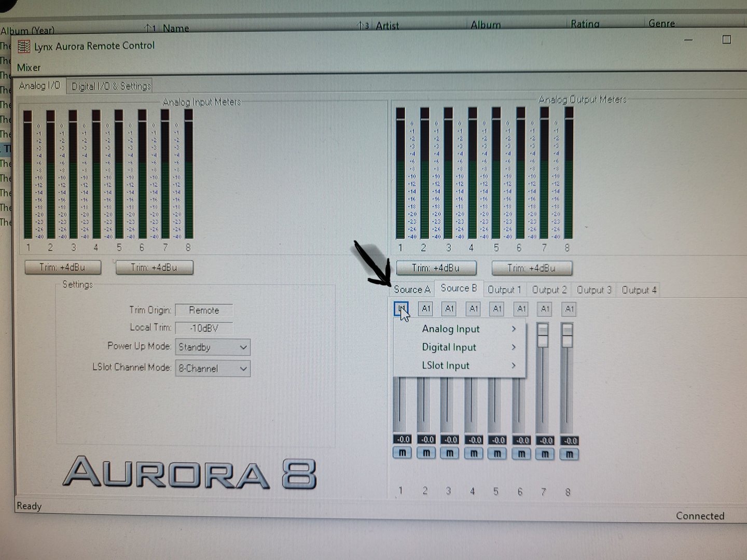Screen dimensions: 747x560
Task: Click the -0.0 level readout for channel 1
Action: (403, 439)
